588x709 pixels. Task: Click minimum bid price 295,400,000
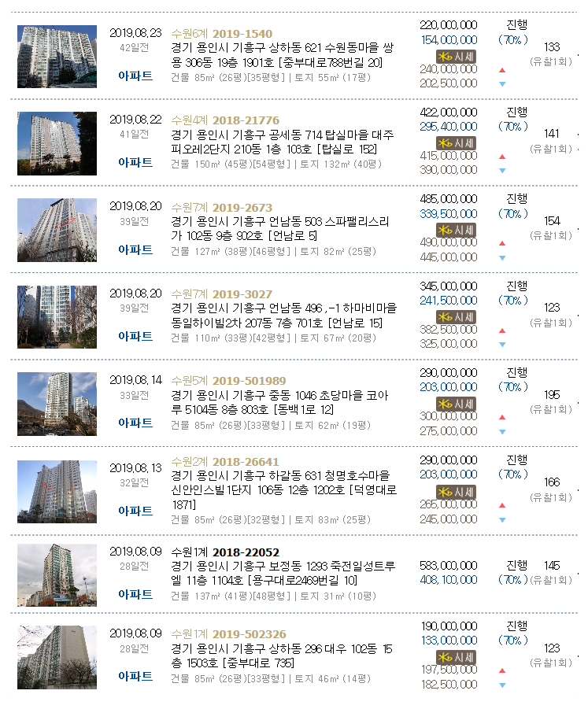(448, 127)
